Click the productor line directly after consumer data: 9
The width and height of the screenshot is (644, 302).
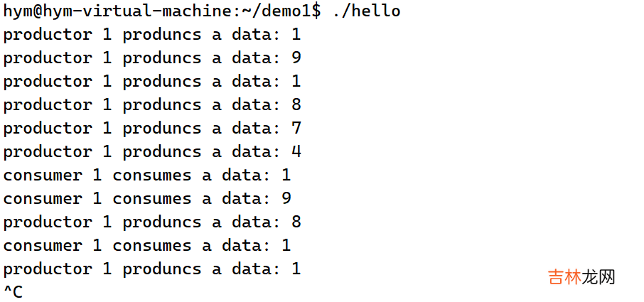152,222
